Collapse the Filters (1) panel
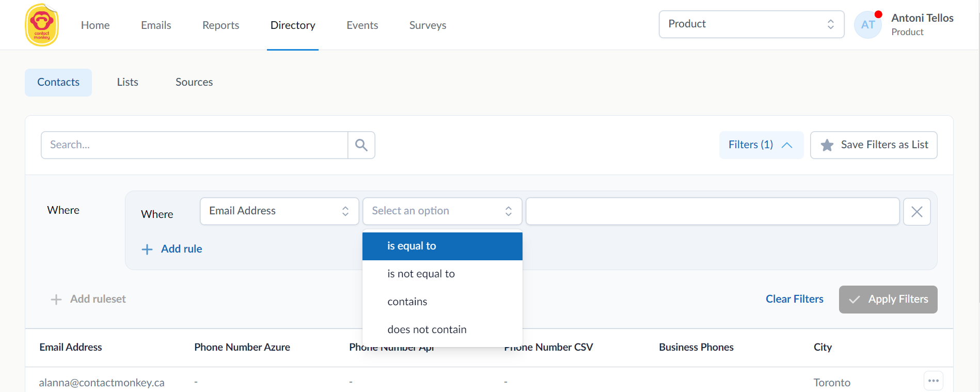This screenshot has width=980, height=392. click(761, 145)
